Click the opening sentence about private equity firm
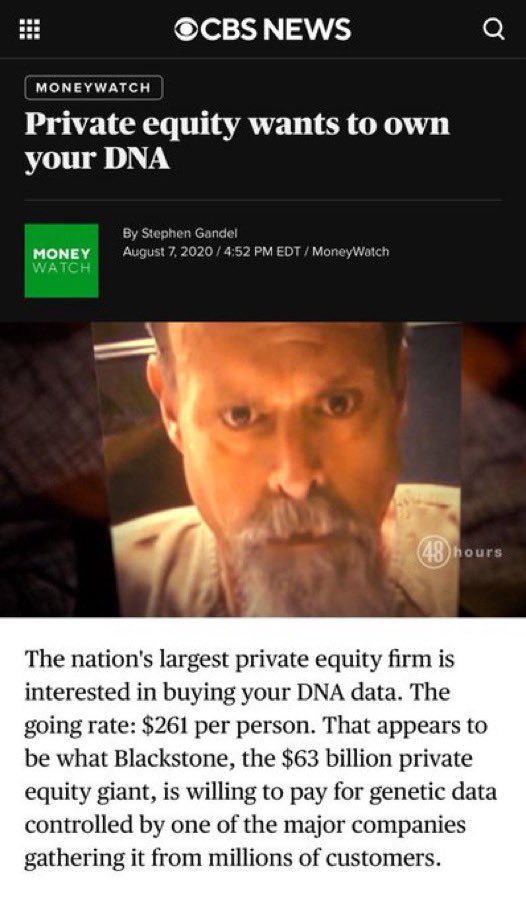Screen dimensions: 526x899 click(239, 676)
